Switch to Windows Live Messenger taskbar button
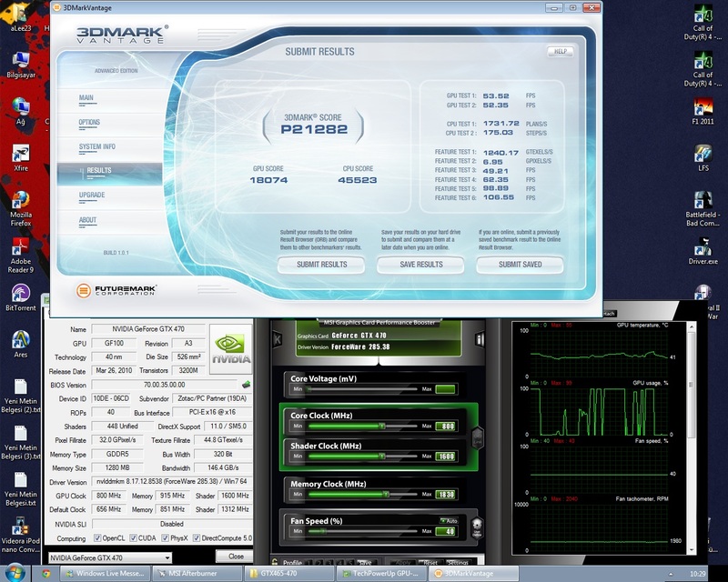Screen dimensions: 728x582 (106, 574)
